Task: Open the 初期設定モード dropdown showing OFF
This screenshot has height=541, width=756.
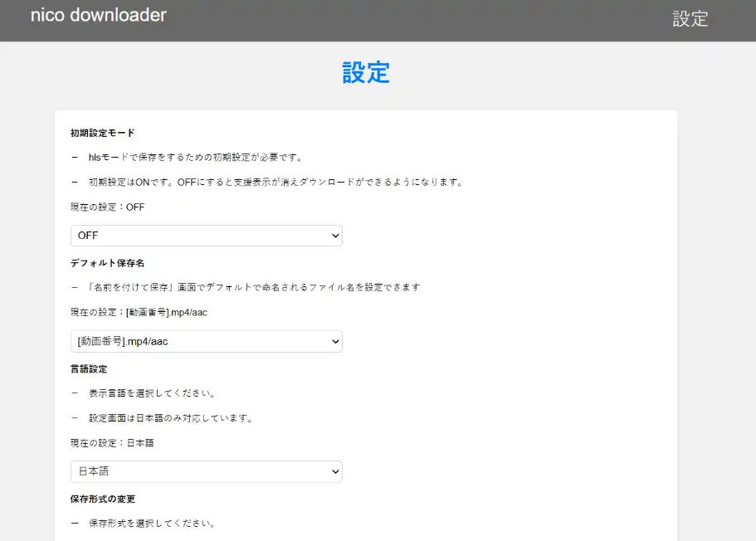Action: (205, 236)
